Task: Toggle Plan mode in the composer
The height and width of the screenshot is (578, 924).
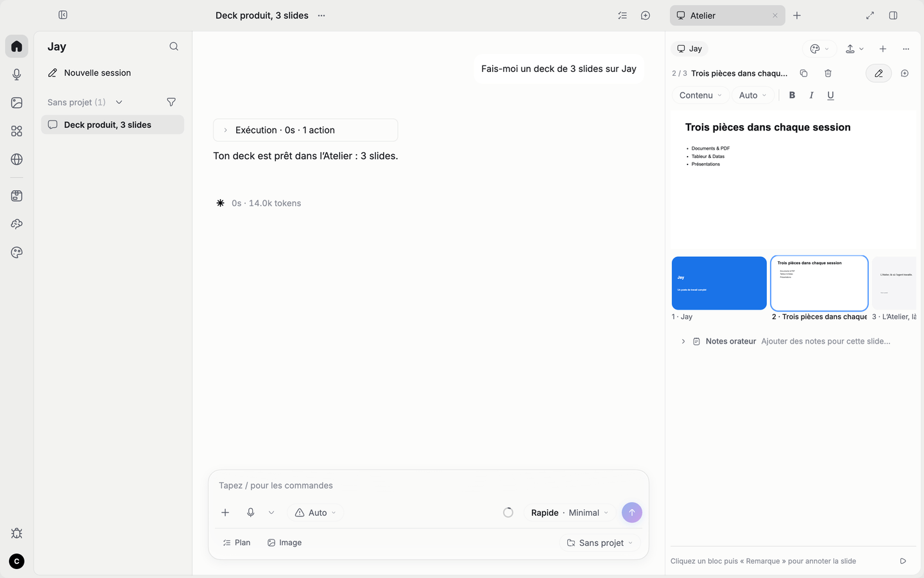Action: pos(236,543)
